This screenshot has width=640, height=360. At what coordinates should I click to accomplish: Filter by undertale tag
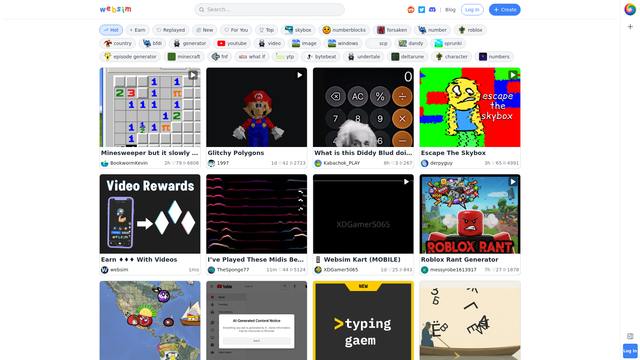pyautogui.click(x=364, y=57)
